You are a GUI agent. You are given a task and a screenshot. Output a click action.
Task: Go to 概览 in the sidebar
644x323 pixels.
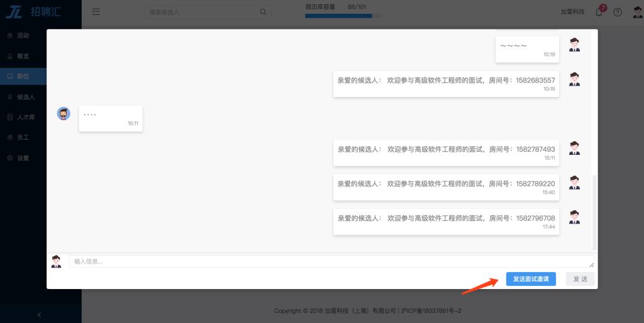(x=23, y=56)
